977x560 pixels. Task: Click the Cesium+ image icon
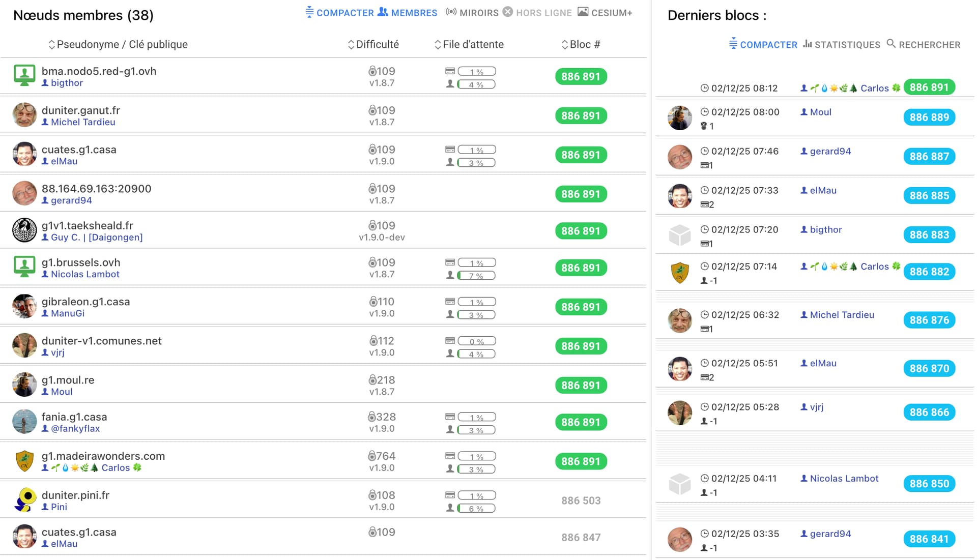(583, 12)
